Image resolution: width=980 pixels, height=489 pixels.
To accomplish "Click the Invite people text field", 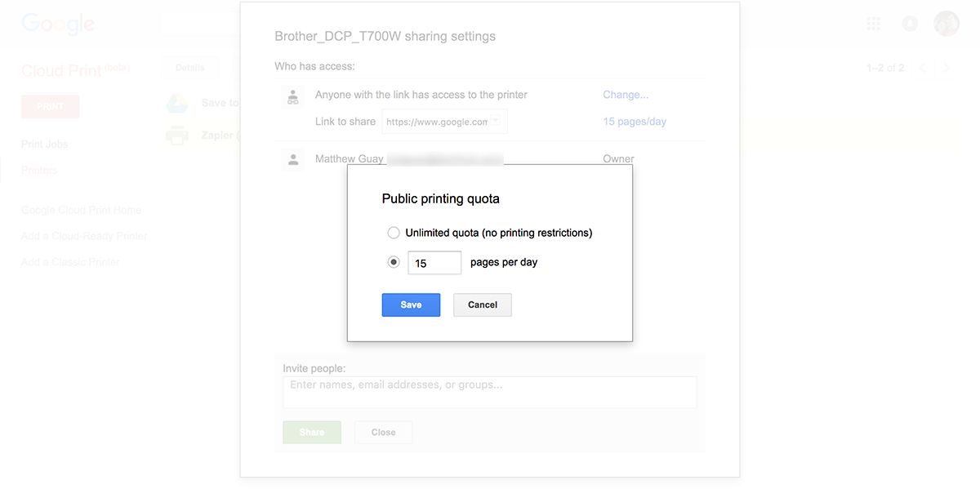I will [x=489, y=392].
